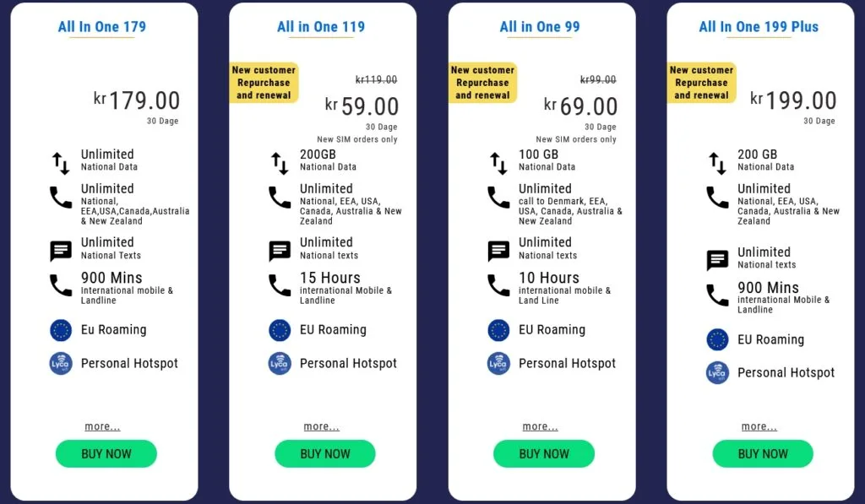This screenshot has width=865, height=504.
Task: Show more details for All in One 99
Action: point(541,426)
